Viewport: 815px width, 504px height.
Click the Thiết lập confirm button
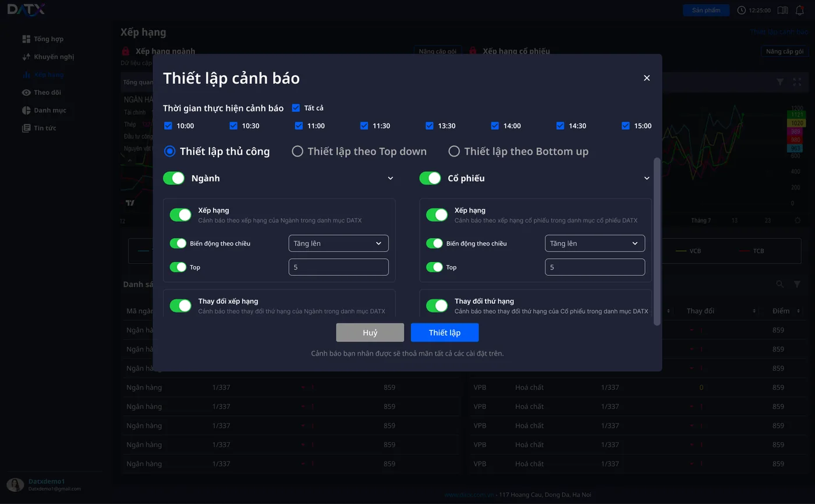445,332
